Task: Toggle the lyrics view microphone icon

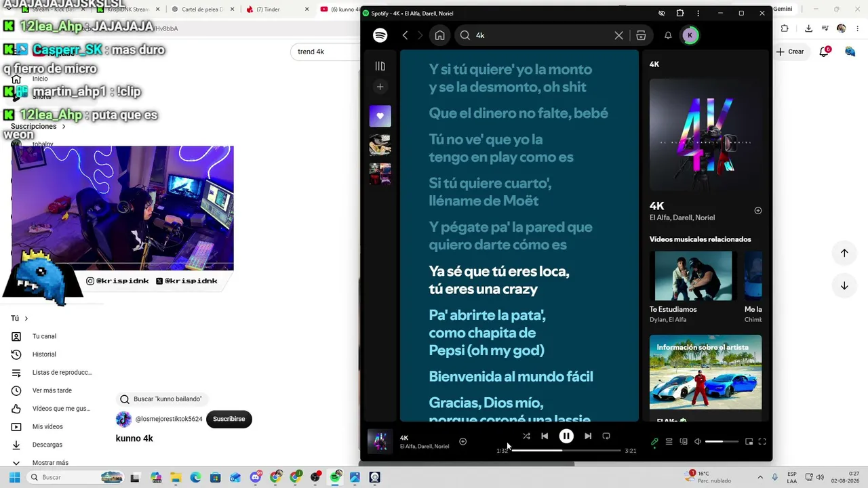Action: pyautogui.click(x=654, y=442)
